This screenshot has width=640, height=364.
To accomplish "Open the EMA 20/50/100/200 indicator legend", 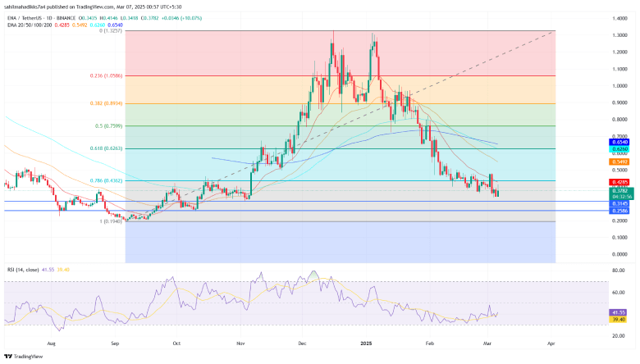I will [x=25, y=24].
